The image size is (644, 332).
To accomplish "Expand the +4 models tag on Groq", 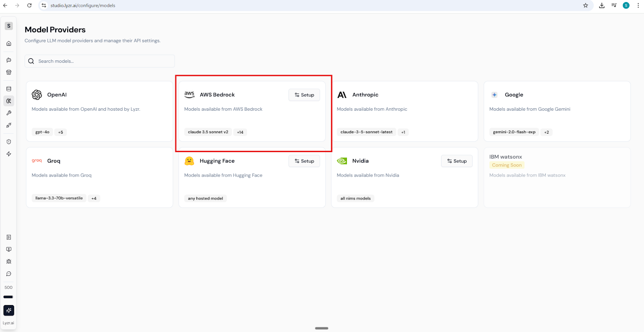I will coord(94,198).
